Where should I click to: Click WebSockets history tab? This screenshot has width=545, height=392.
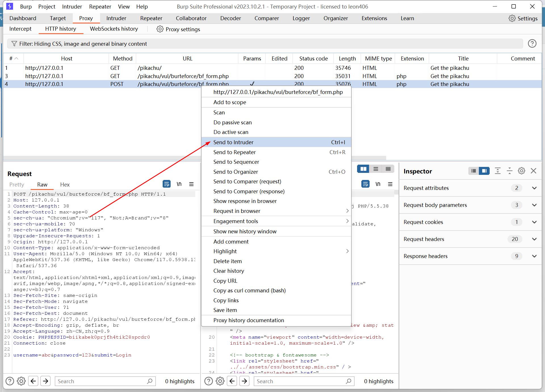pyautogui.click(x=114, y=29)
